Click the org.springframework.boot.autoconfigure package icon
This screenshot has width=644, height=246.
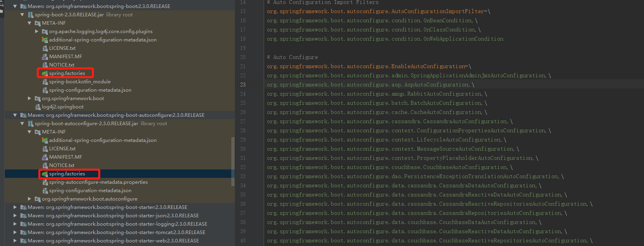[x=38, y=199]
